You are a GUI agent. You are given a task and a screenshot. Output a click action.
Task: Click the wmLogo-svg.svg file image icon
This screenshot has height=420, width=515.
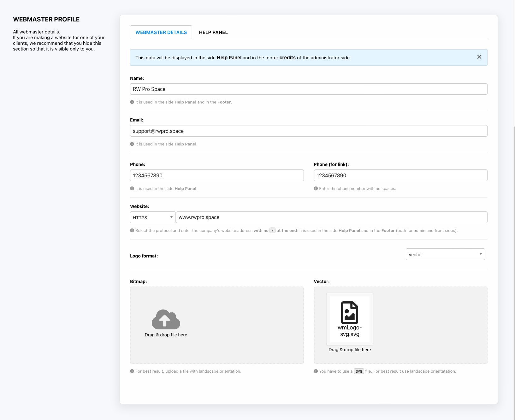click(349, 312)
